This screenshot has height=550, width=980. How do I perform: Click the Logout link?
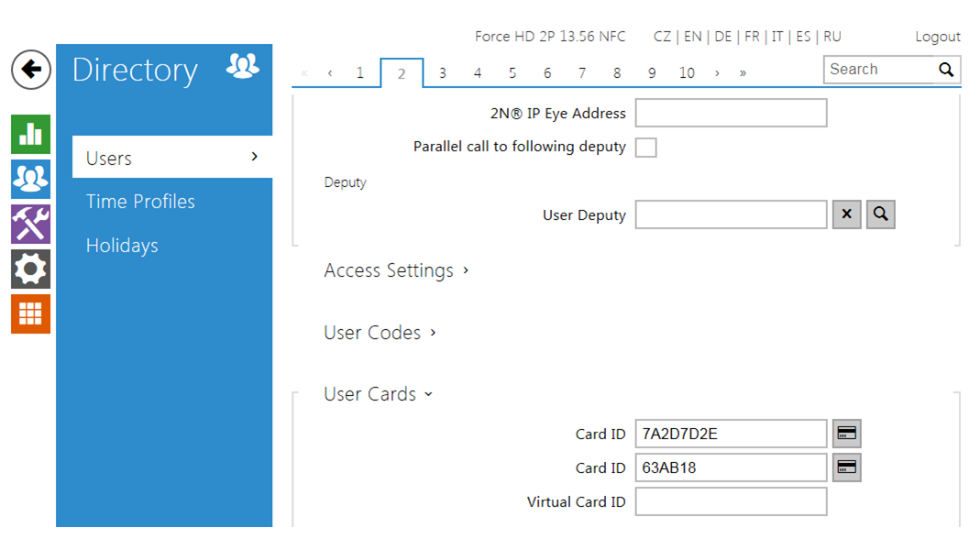click(937, 37)
